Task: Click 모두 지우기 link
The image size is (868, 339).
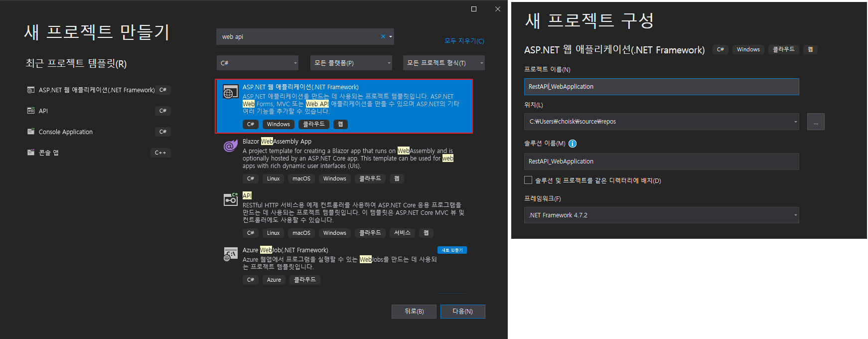Action: 464,41
